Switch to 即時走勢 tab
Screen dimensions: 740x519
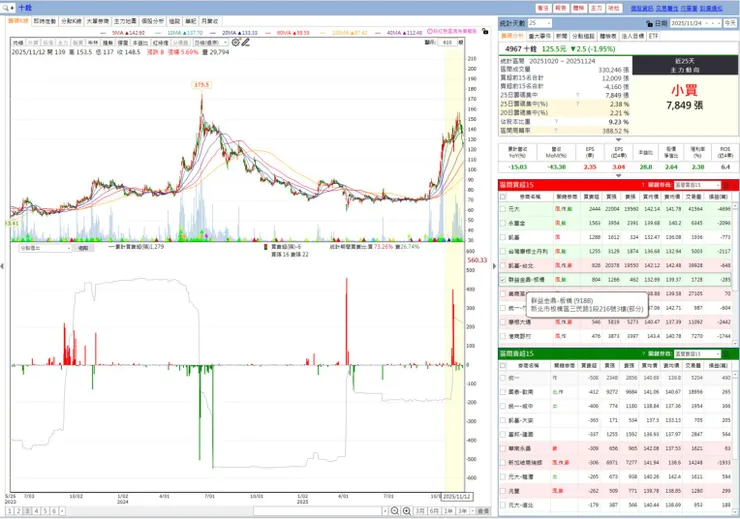pyautogui.click(x=45, y=21)
